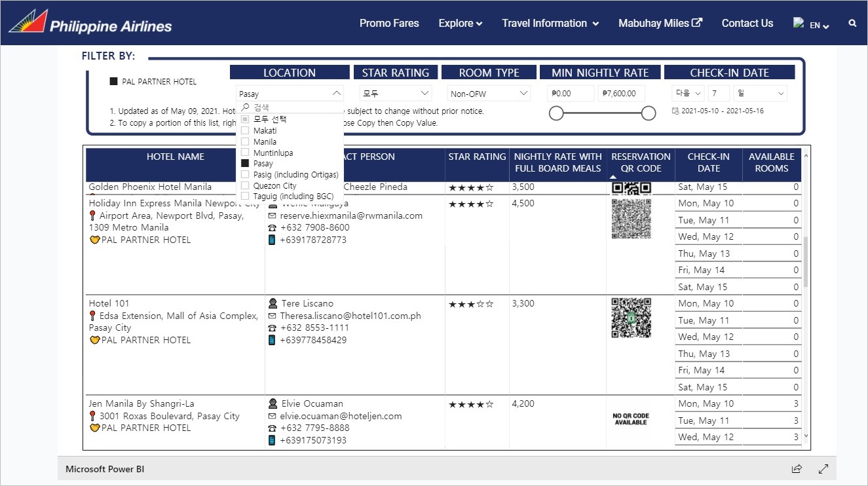This screenshot has height=486, width=868.
Task: Check the Makati location option
Action: tap(245, 131)
